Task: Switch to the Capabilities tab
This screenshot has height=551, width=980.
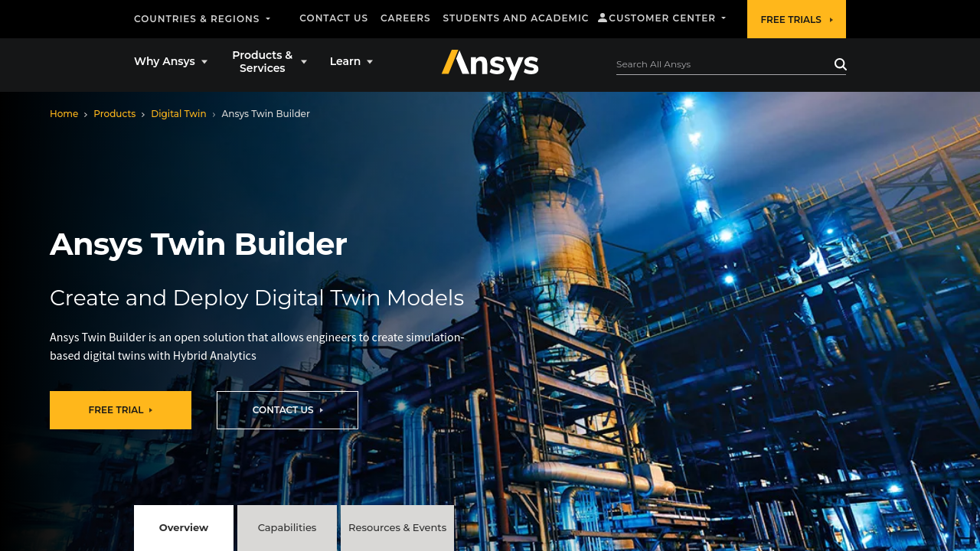Action: point(287,528)
